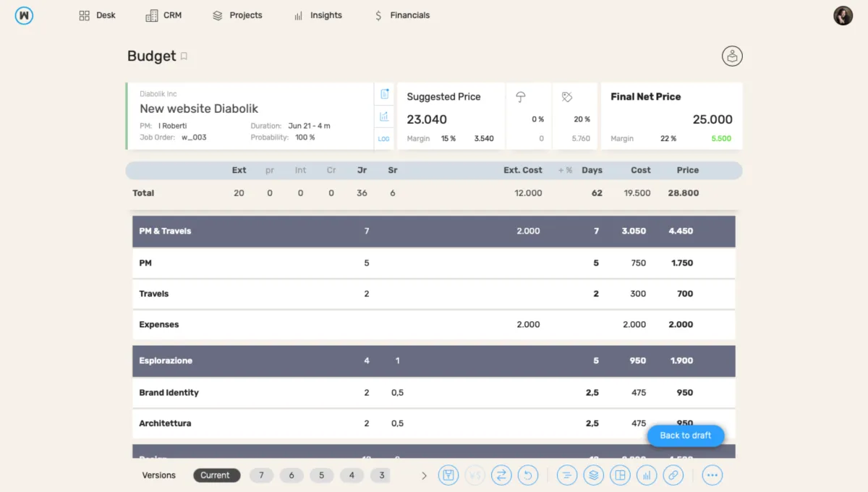This screenshot has width=868, height=492.
Task: Click the Ext. Cost column header
Action: (x=523, y=170)
